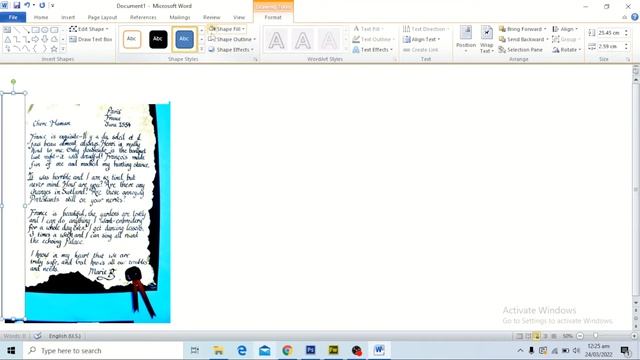The image size is (640, 360).
Task: Open the View tab
Action: (x=239, y=17)
